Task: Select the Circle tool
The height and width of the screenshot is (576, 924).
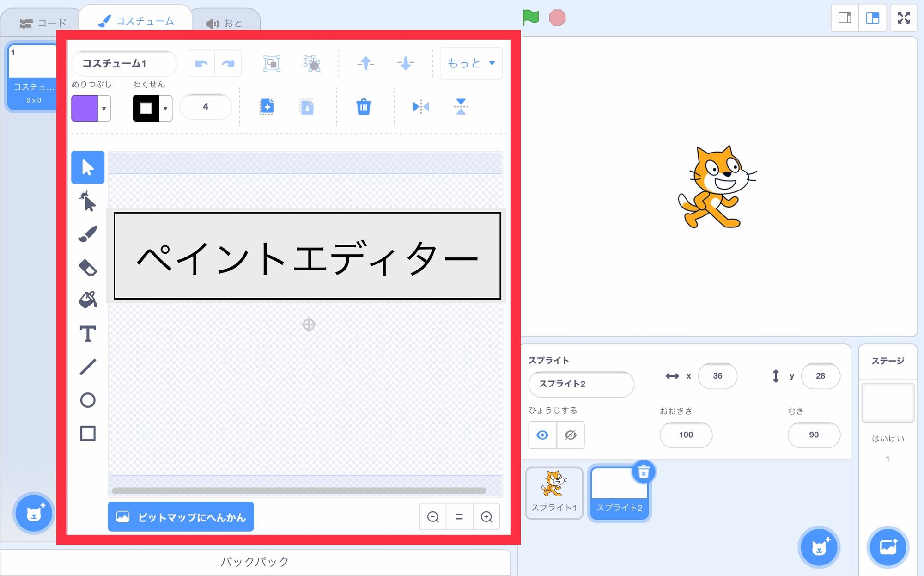Action: tap(88, 400)
